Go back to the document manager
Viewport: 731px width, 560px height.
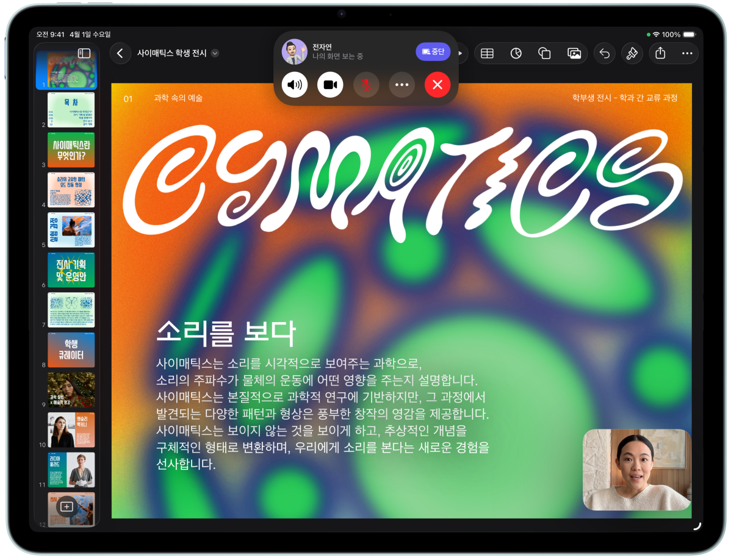tap(120, 54)
